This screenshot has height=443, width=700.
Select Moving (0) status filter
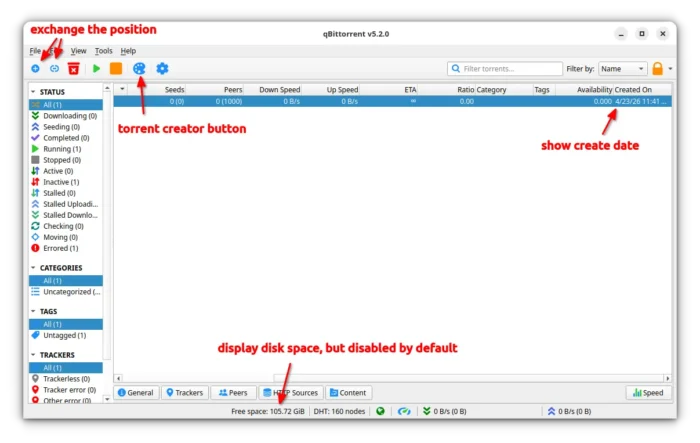(66, 237)
